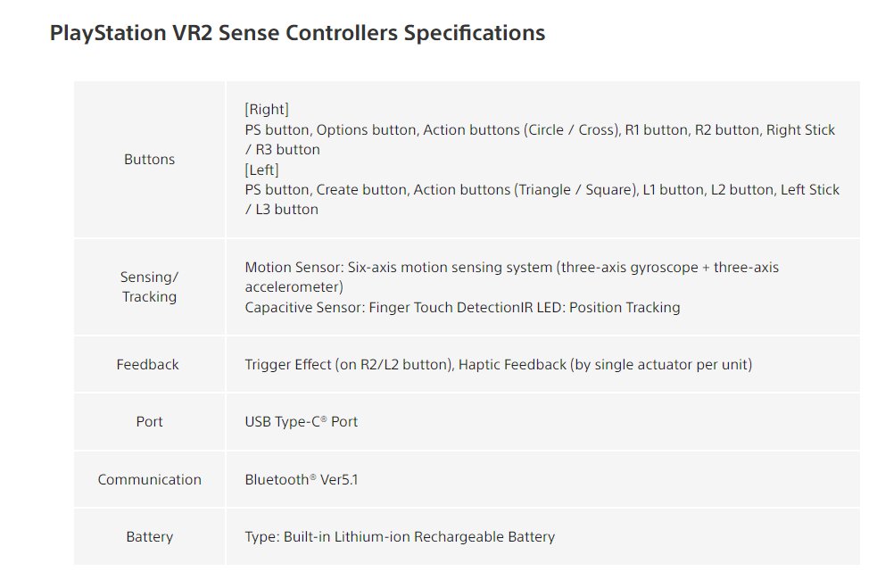
Task: Select the Buttons row label
Action: click(x=149, y=160)
